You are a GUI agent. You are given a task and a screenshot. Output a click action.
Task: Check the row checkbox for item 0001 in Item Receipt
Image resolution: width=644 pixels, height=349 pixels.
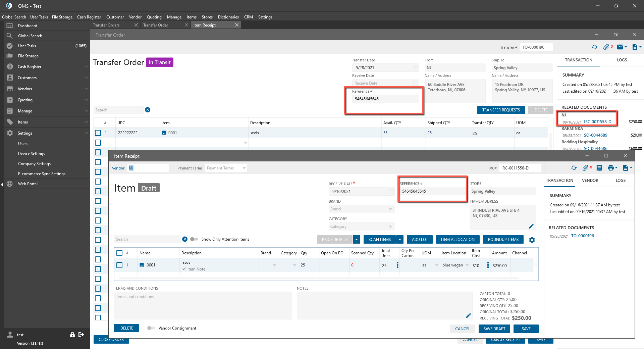[119, 265]
